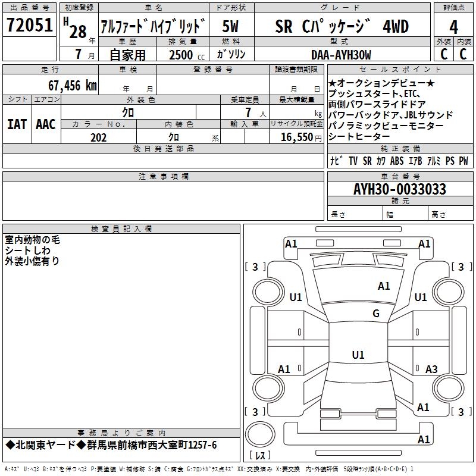This screenshot has width=476, height=476.
Task: Click the IAT shift type value
Action: 17,124
